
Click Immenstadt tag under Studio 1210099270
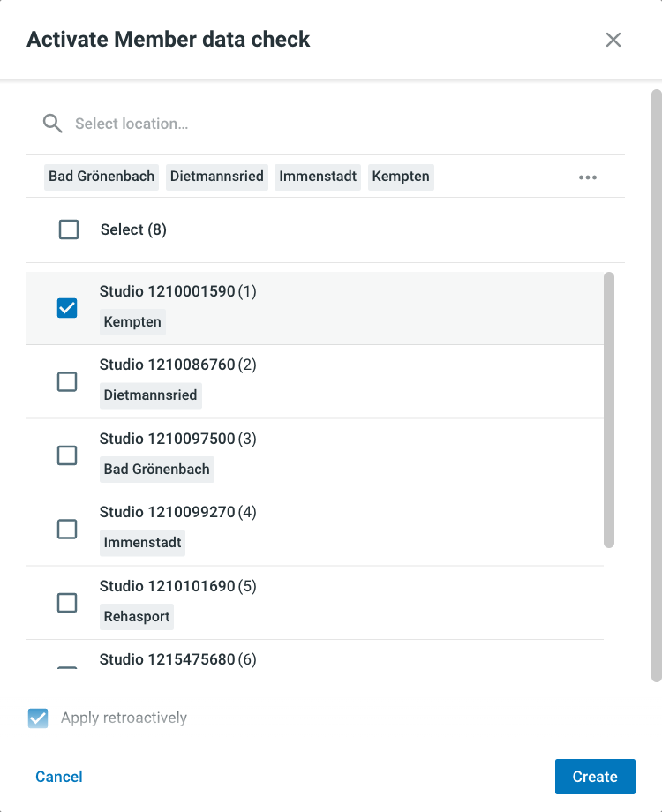click(x=142, y=543)
